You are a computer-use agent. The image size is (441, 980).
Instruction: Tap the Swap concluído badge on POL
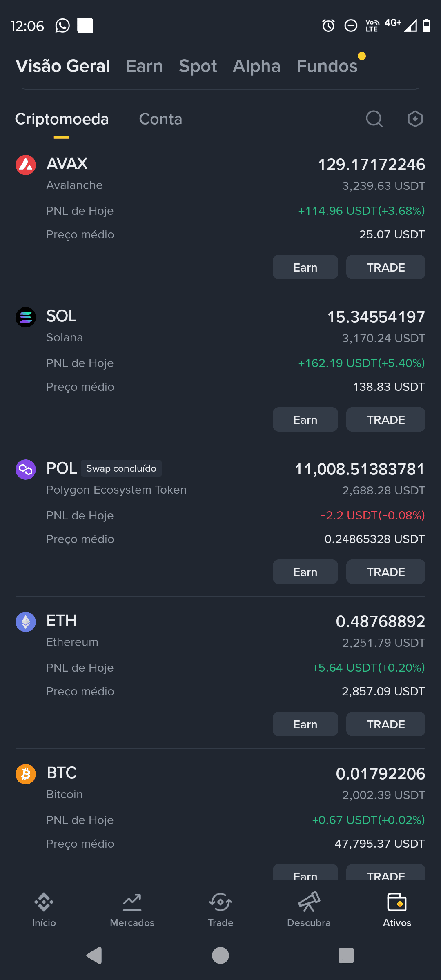pos(121,468)
